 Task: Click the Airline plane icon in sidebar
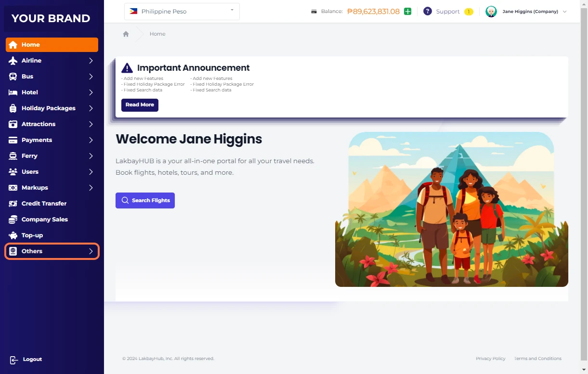point(13,61)
